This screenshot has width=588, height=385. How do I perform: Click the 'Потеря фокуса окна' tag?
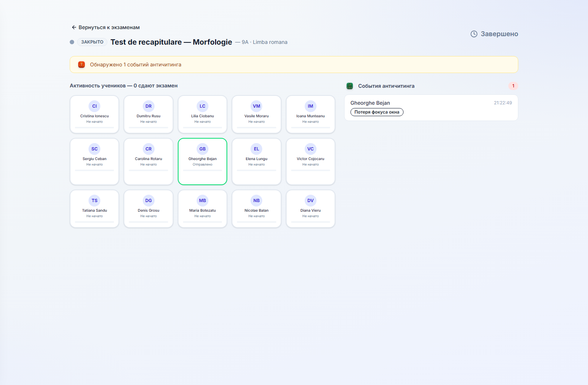[377, 112]
